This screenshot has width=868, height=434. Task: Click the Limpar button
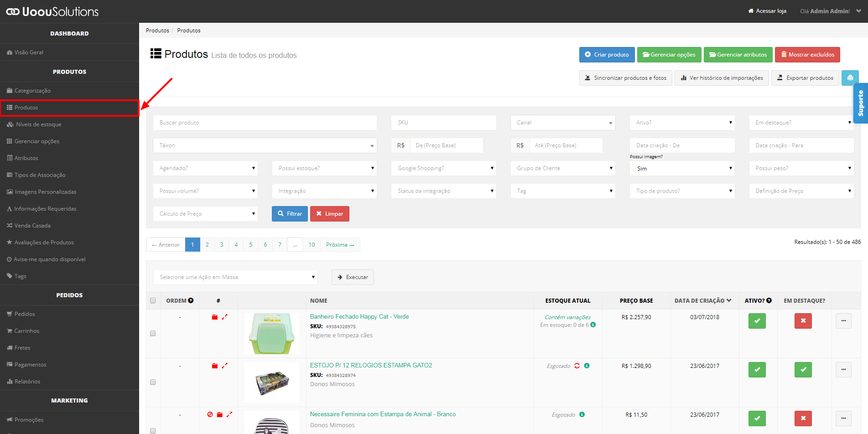(x=330, y=214)
